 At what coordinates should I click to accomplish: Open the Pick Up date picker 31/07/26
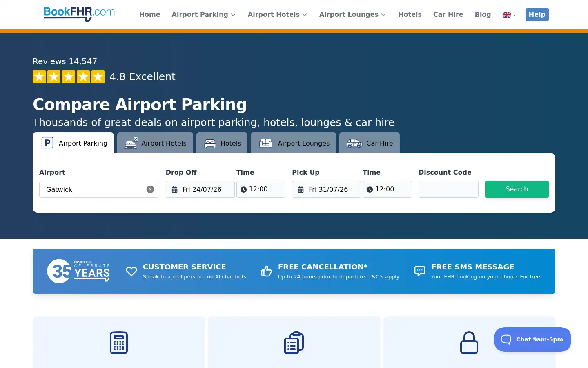tap(326, 189)
